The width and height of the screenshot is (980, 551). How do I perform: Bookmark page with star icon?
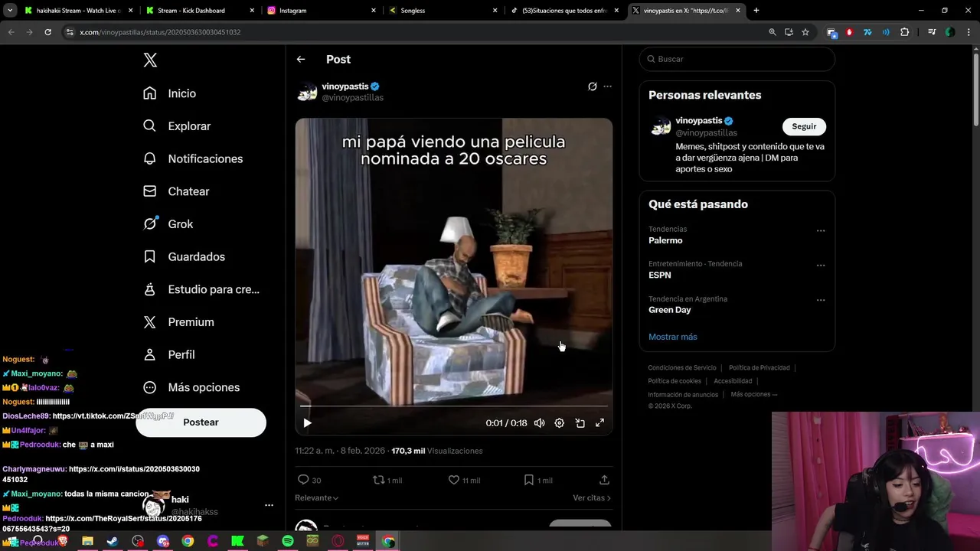805,32
